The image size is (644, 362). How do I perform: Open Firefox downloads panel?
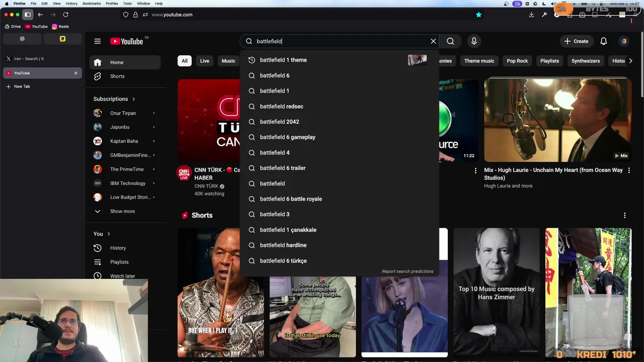[531, 15]
